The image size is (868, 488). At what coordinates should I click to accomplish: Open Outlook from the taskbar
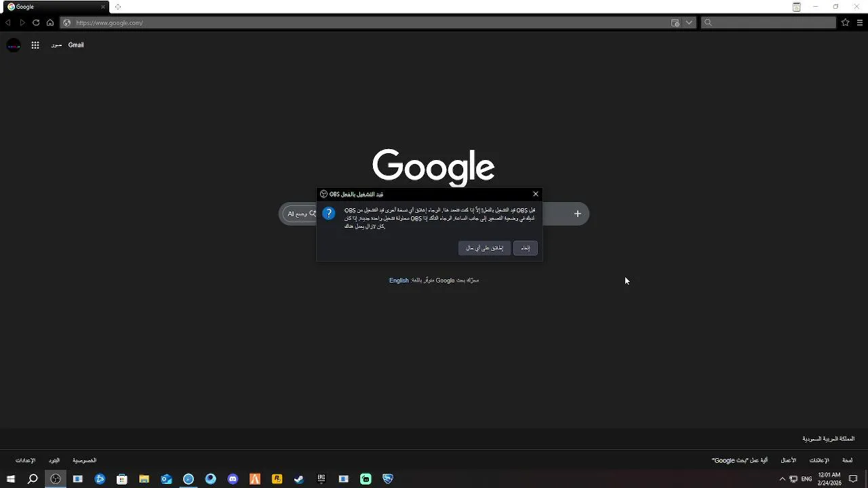coord(166,479)
